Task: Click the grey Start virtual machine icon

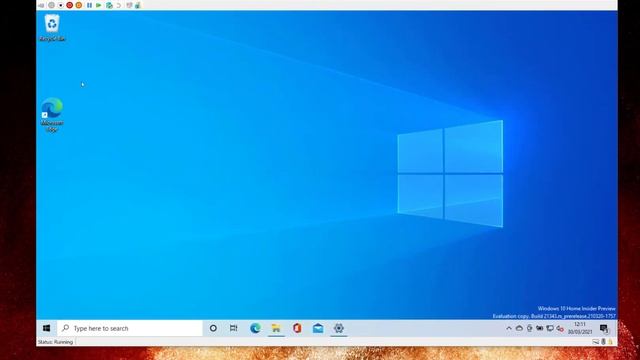Action: click(51, 5)
